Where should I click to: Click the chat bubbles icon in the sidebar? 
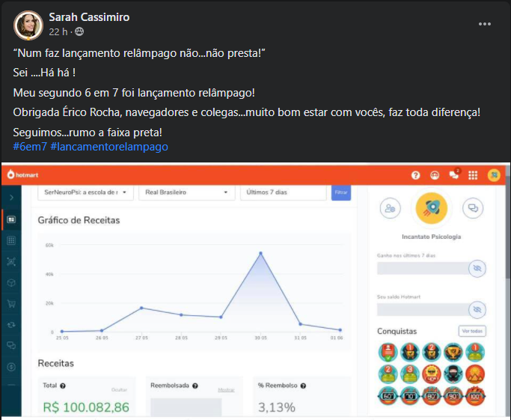[11, 346]
